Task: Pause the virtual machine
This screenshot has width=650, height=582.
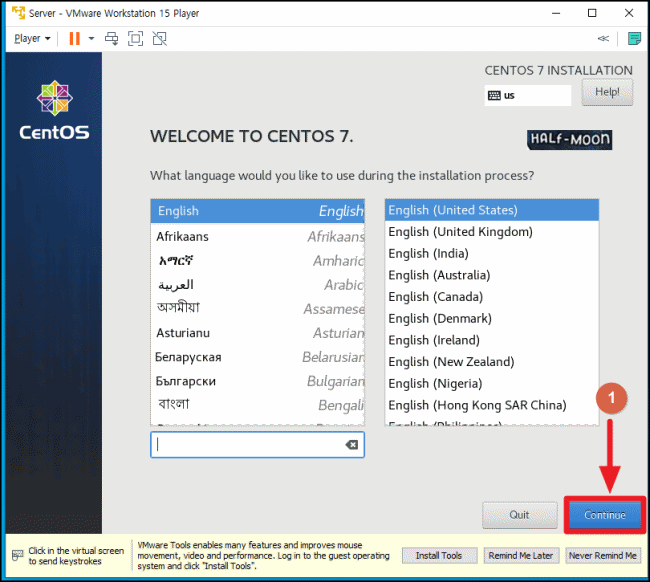Action: 75,39
